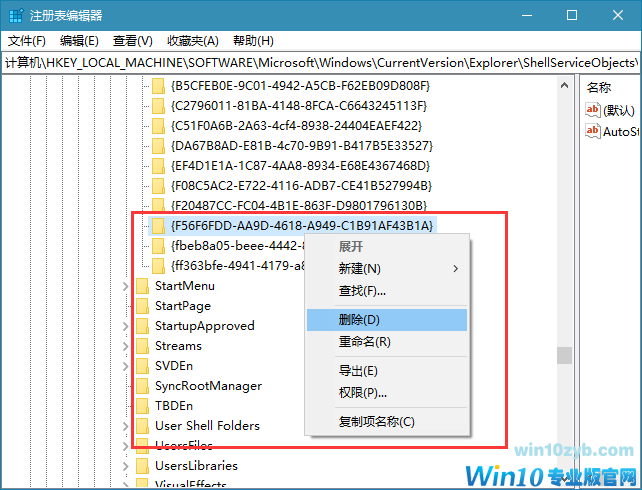This screenshot has width=642, height=490.
Task: Click the SVDEn folder icon
Action: [x=142, y=366]
